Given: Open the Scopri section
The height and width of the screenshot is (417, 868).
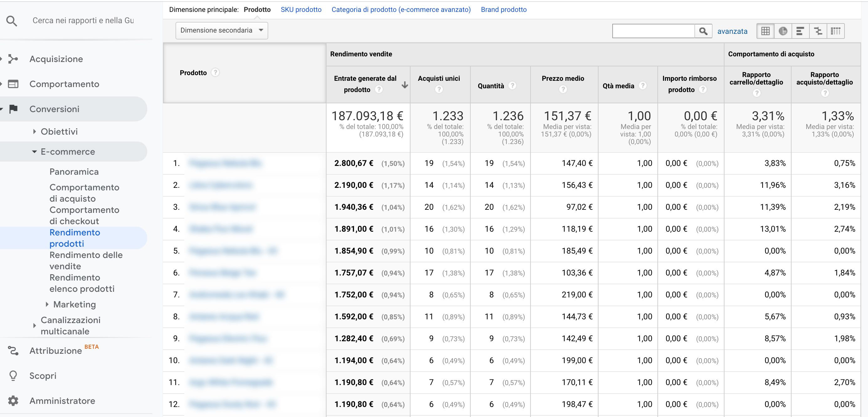Looking at the screenshot, I should 43,376.
